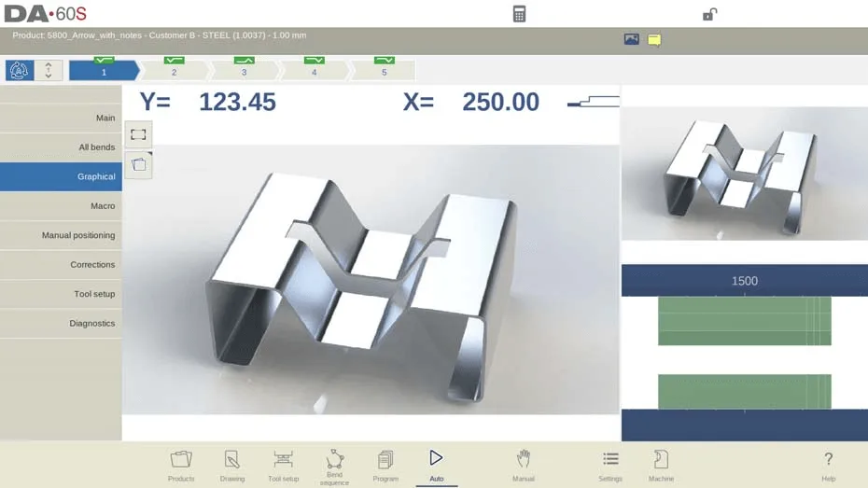Image resolution: width=868 pixels, height=488 pixels.
Task: Click the up-down bend step arrows
Action: pos(49,71)
